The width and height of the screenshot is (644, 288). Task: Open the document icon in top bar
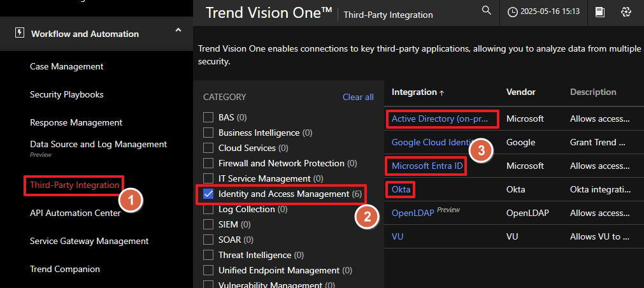[x=600, y=11]
